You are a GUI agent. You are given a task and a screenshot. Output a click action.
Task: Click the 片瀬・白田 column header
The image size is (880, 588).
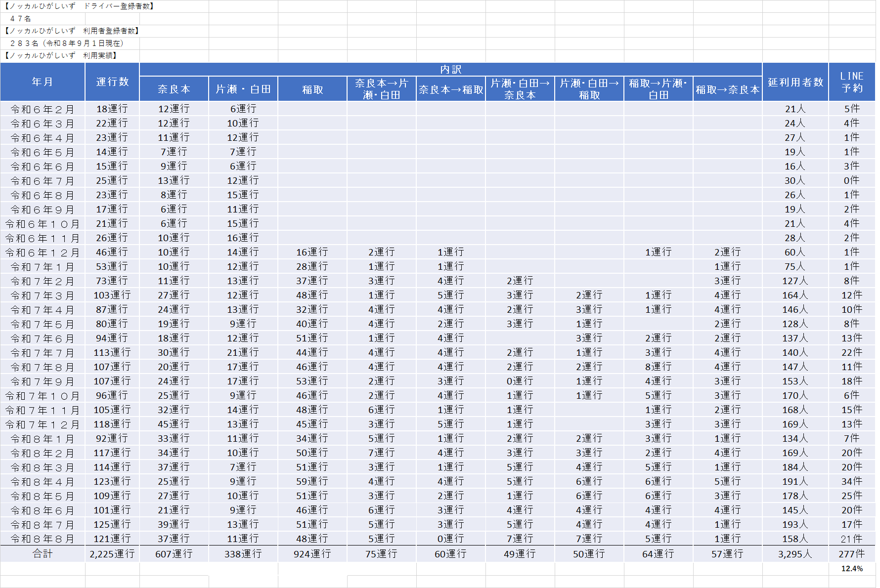(x=243, y=89)
